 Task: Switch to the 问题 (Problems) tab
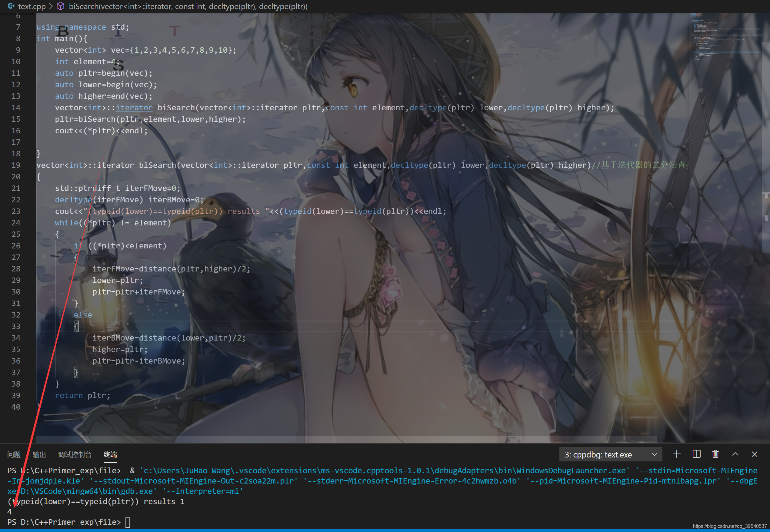pos(14,455)
